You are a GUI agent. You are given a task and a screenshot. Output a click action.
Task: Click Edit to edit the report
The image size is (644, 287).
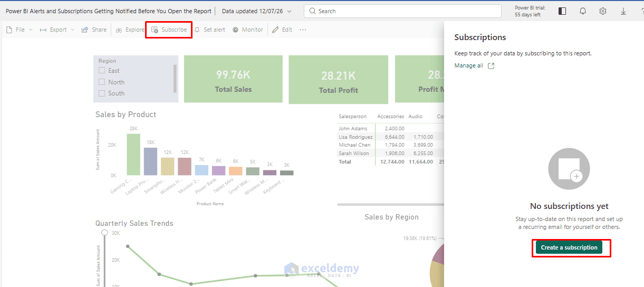(282, 30)
